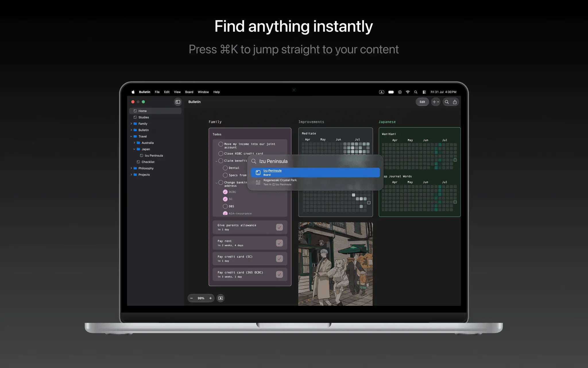Click the Checklist board icon in the sidebar
The image size is (588, 368).
click(x=138, y=162)
